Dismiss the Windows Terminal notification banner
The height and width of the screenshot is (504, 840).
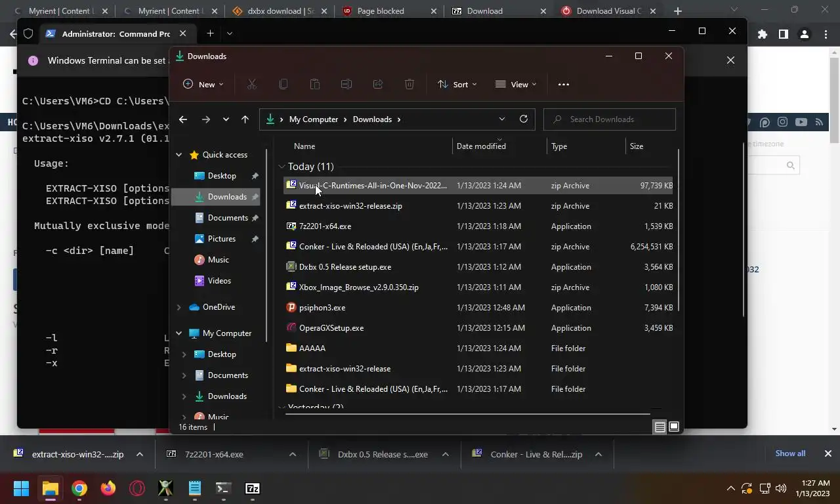pyautogui.click(x=730, y=60)
